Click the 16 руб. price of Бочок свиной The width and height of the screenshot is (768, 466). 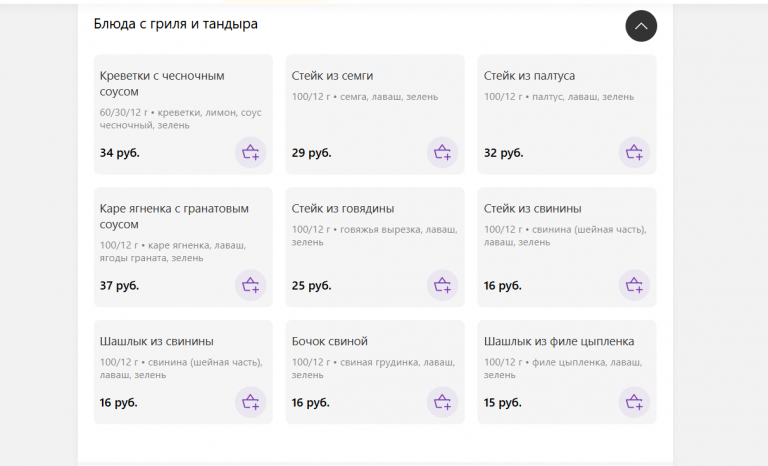(311, 403)
